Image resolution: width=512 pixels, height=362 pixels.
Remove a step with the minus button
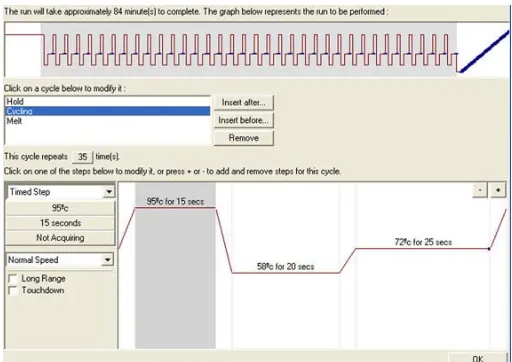(480, 190)
